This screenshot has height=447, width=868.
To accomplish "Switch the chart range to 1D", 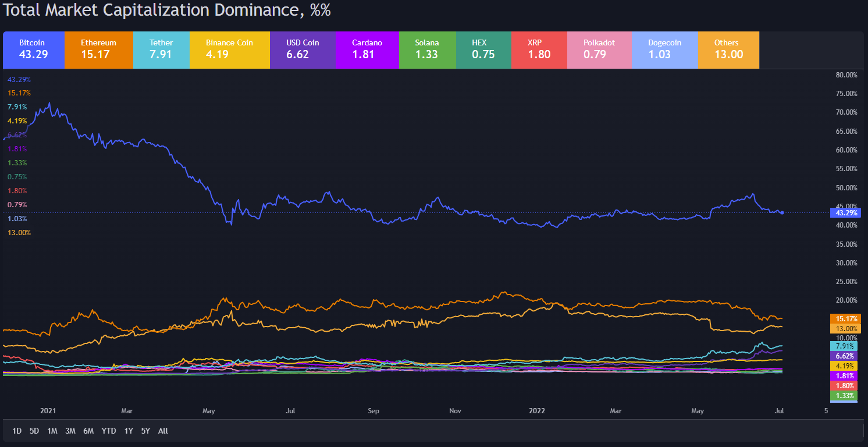I will pyautogui.click(x=17, y=431).
